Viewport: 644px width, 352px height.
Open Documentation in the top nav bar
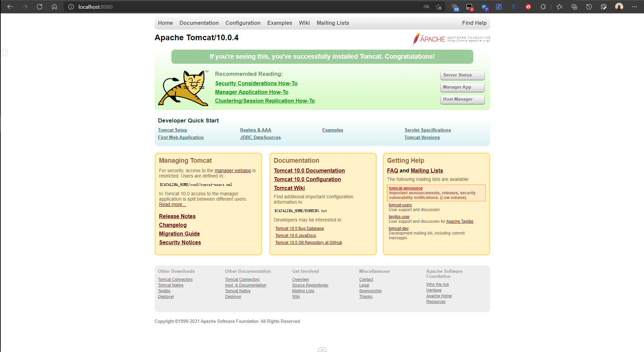(x=199, y=23)
